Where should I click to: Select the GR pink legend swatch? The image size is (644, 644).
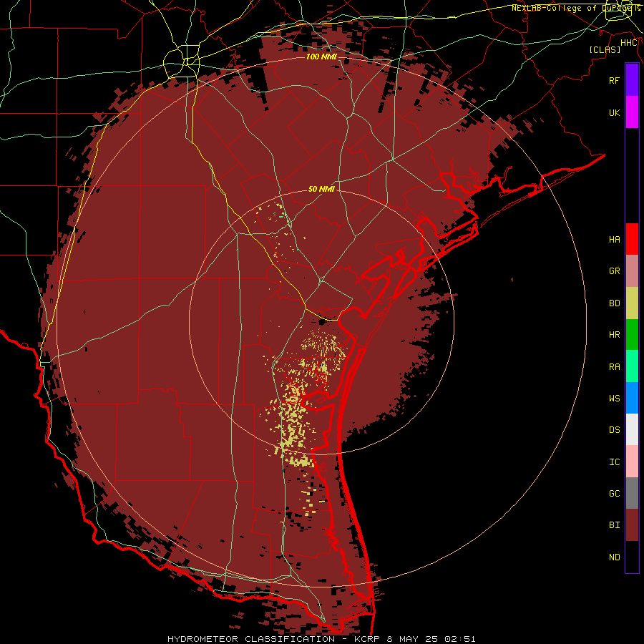click(632, 271)
